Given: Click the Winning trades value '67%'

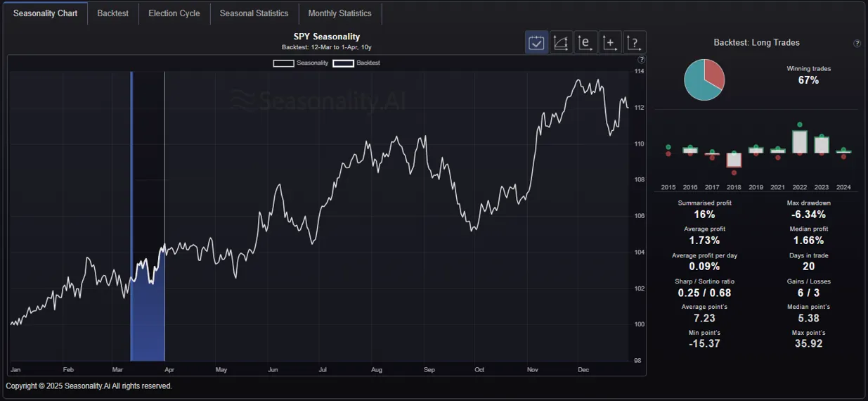Looking at the screenshot, I should tap(808, 80).
